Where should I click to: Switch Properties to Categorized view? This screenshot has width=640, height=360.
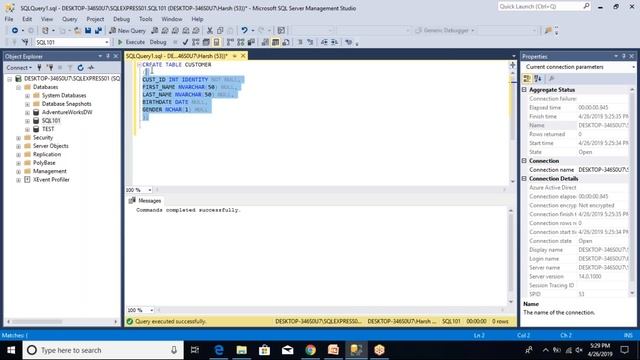coord(527,78)
